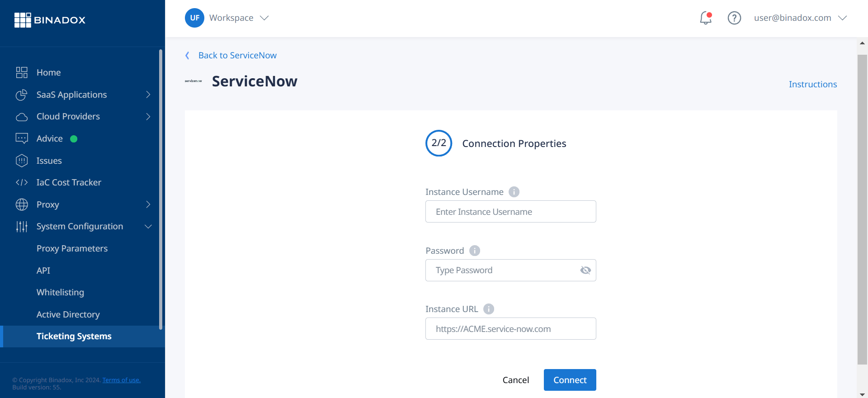868x398 pixels.
Task: Open the user@binadox.com account menu
Action: (800, 18)
